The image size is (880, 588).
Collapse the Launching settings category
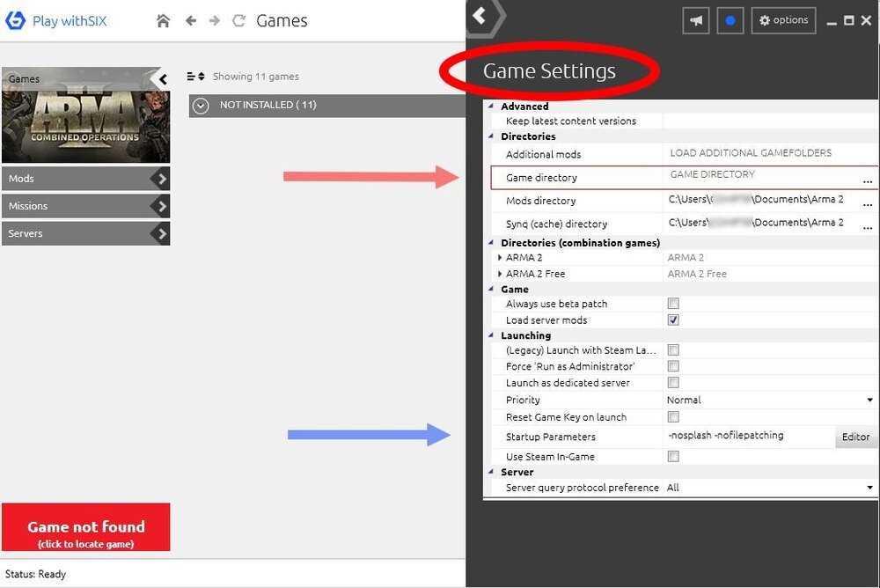tap(491, 335)
